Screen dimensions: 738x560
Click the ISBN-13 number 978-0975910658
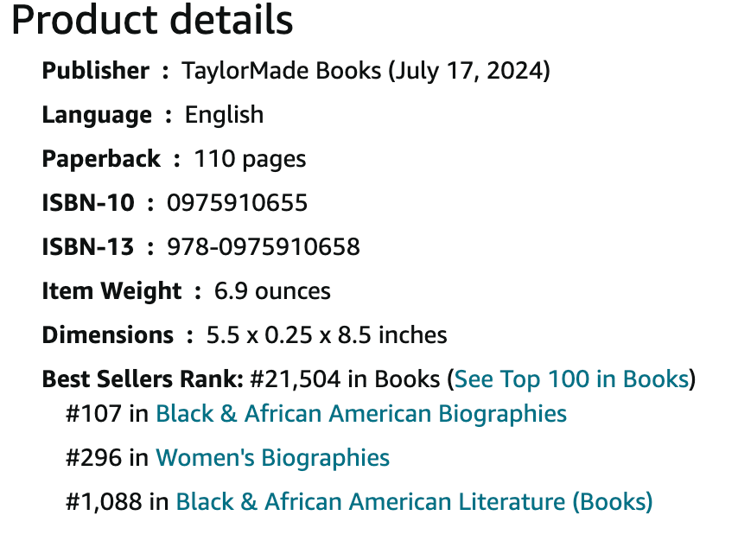[264, 247]
